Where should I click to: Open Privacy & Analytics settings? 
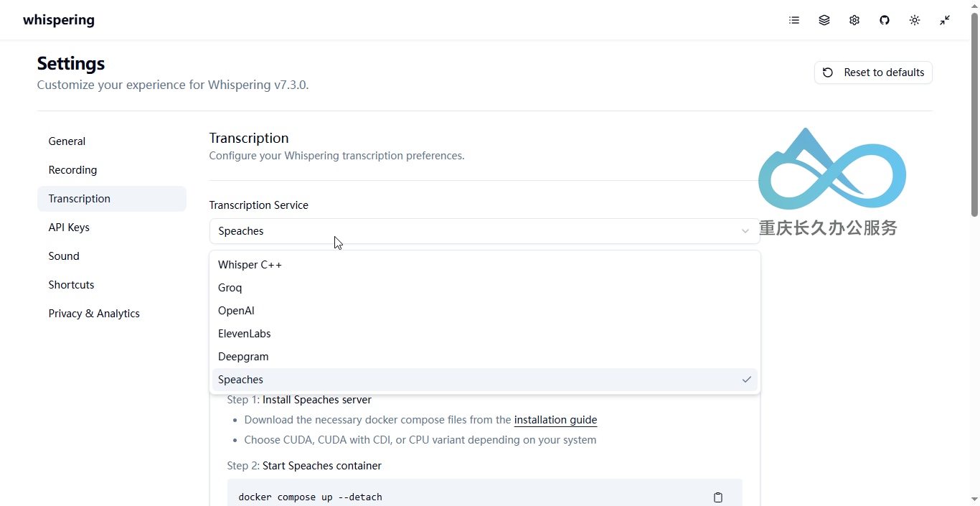coord(112,314)
